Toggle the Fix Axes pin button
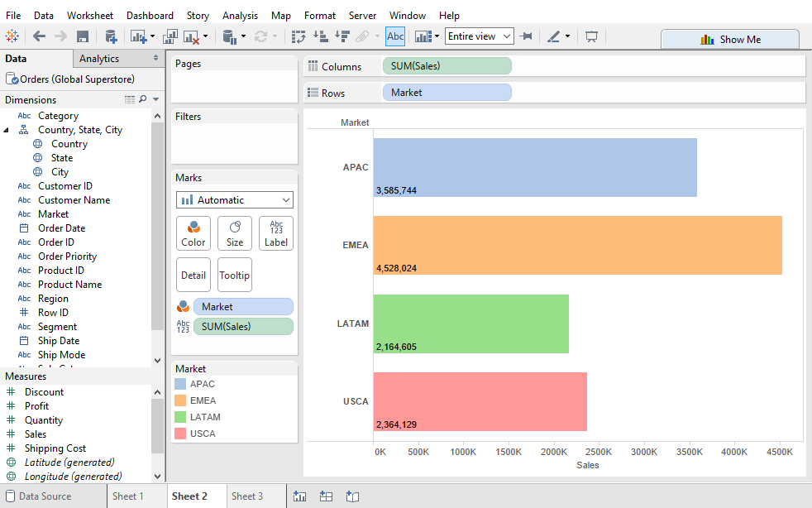 (525, 36)
